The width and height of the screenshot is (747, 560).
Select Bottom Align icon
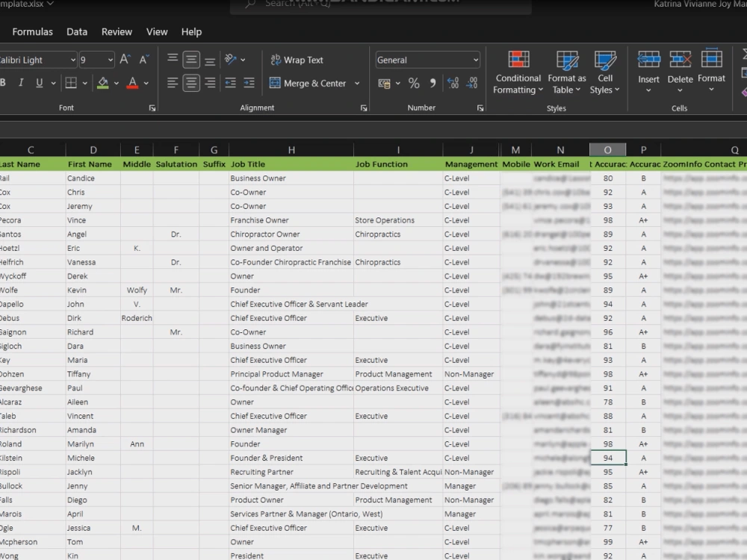pyautogui.click(x=210, y=60)
